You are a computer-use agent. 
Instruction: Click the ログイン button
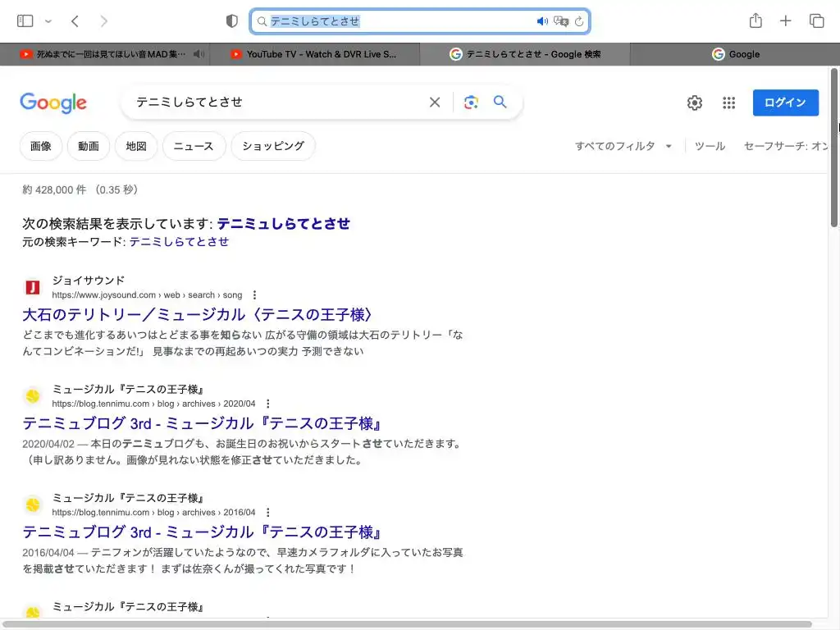(x=785, y=103)
